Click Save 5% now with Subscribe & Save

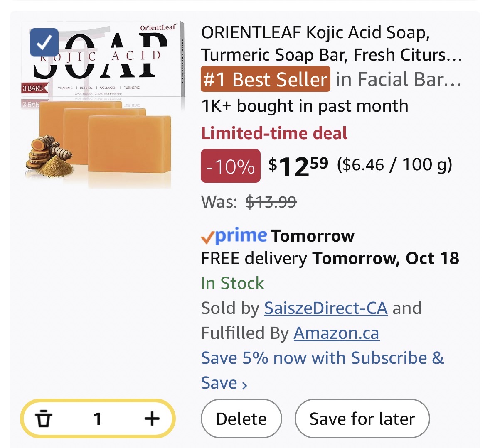coord(322,358)
